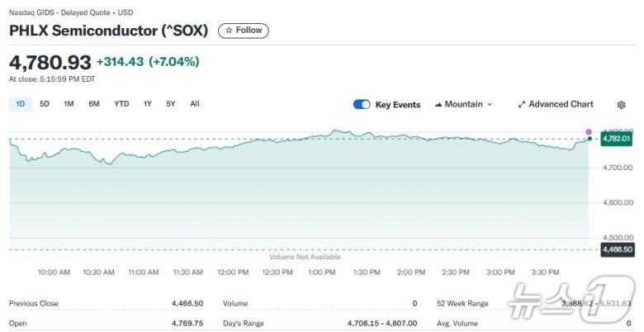
Task: Toggle the Key Events switch
Action: point(362,105)
